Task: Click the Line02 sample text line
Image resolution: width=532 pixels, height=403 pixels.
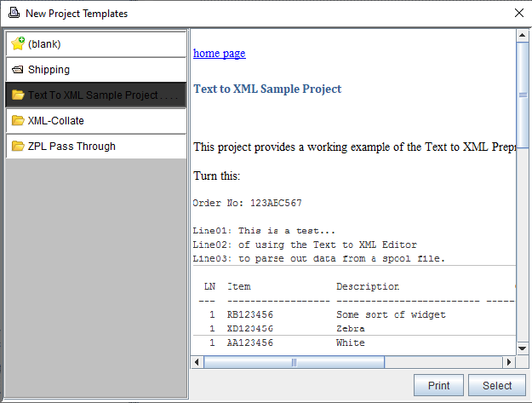Action: click(x=305, y=245)
